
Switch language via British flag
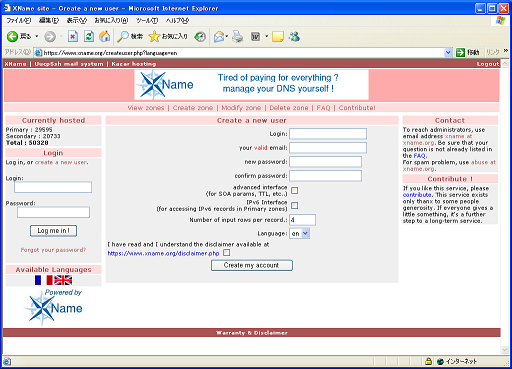(x=63, y=280)
